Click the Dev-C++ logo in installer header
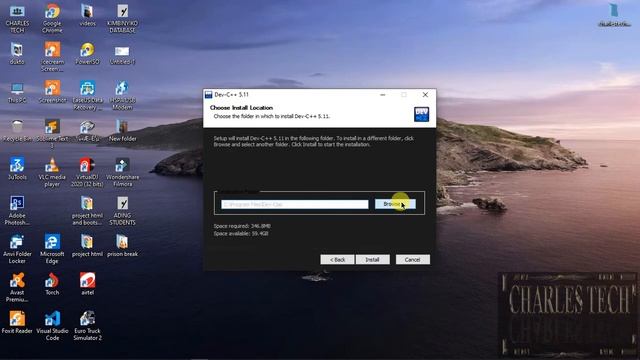Screen dimensions: 640x360 pyautogui.click(x=421, y=114)
